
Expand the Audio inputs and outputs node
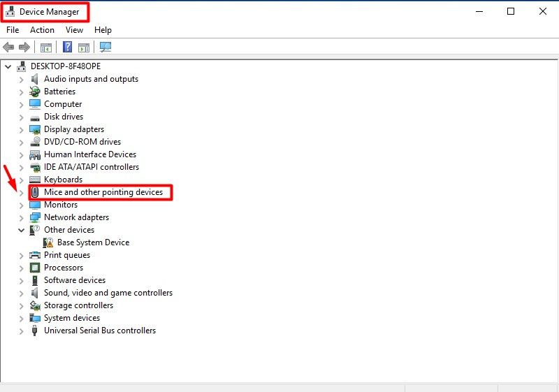[x=21, y=79]
